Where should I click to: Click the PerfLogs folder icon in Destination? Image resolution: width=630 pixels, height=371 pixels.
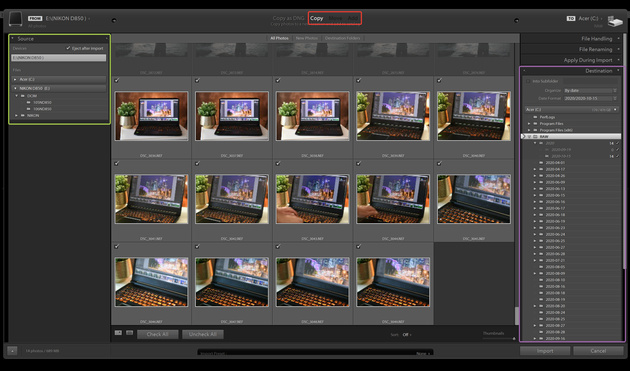tap(535, 117)
